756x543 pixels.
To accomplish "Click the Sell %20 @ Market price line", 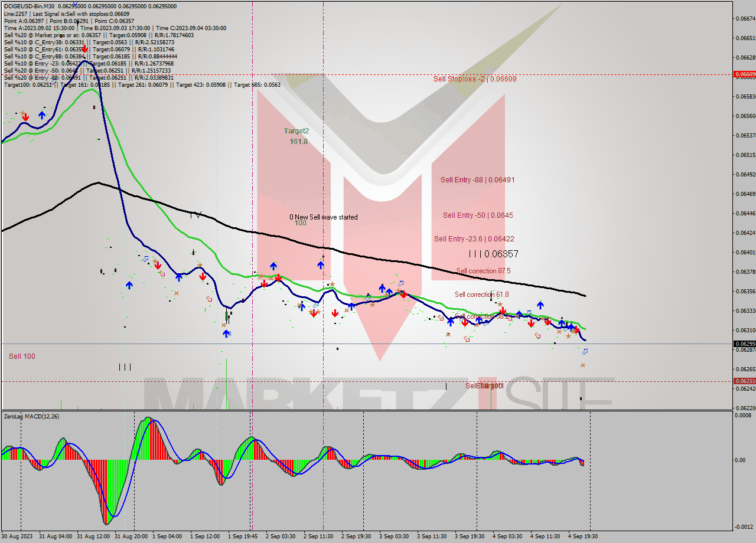I will pos(99,35).
